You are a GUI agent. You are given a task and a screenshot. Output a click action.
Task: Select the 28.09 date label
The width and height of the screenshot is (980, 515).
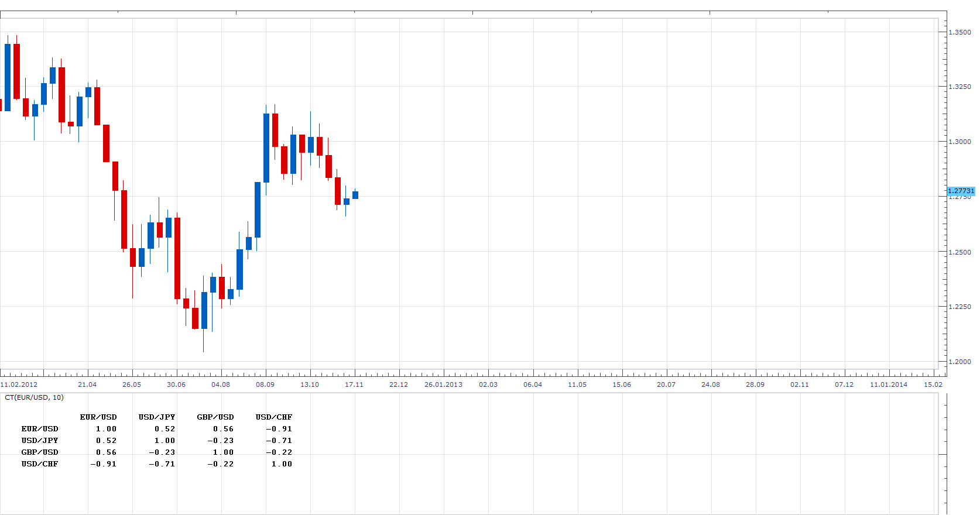coord(755,384)
